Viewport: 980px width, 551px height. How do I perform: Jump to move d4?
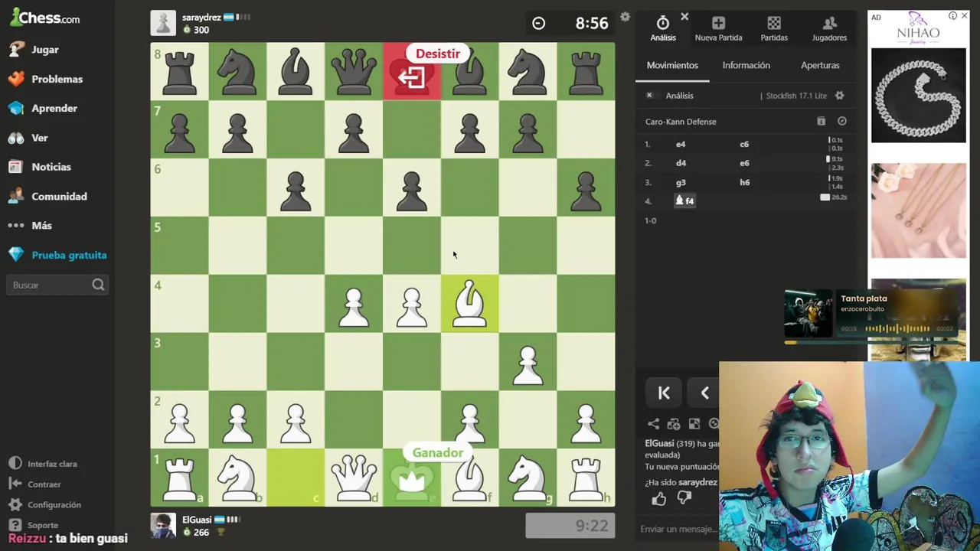(681, 163)
